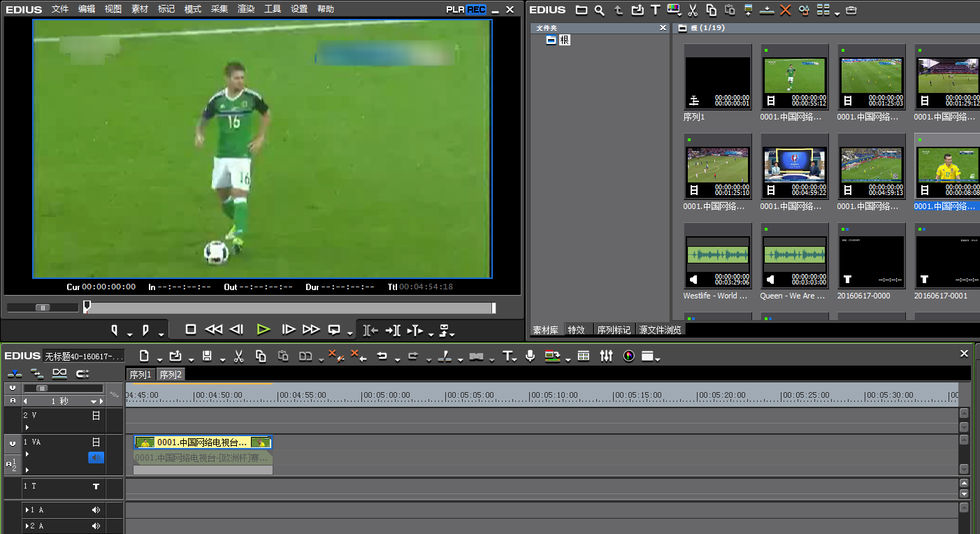980x534 pixels.
Task: Toggle video mute on 1 VA track
Action: (96, 442)
